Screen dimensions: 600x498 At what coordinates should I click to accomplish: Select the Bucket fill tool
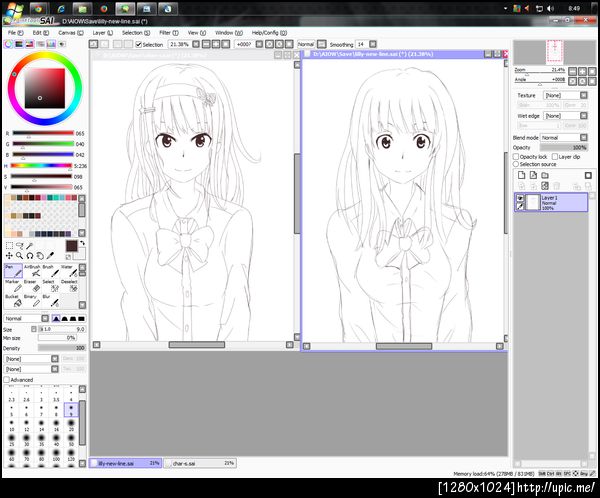tap(13, 301)
